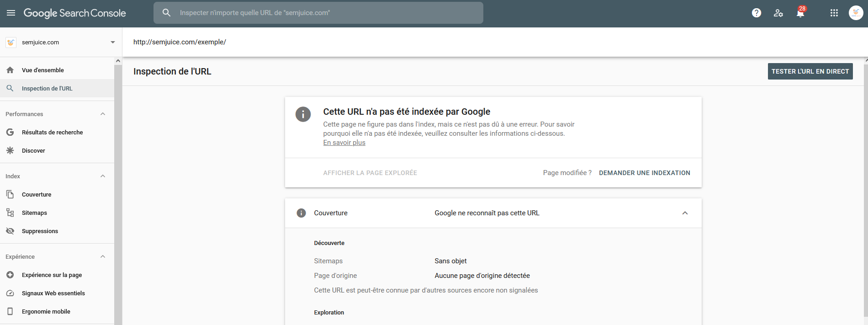Open the Sitemaps page
Screen dimensions: 868x325
57,213
